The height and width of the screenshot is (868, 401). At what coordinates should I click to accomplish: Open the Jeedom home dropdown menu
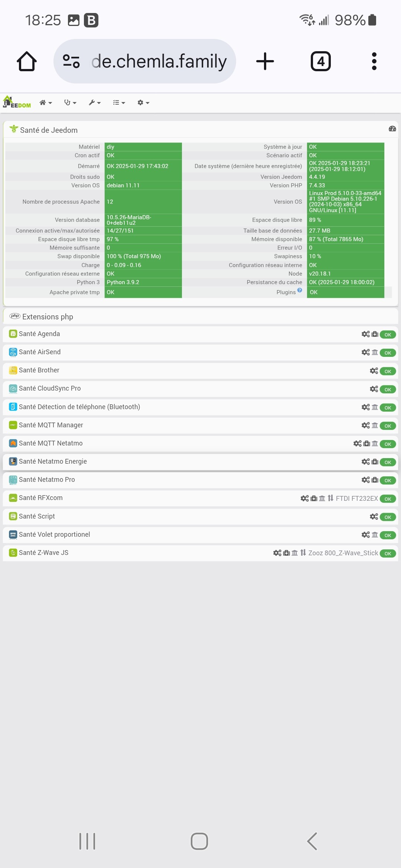pyautogui.click(x=46, y=103)
